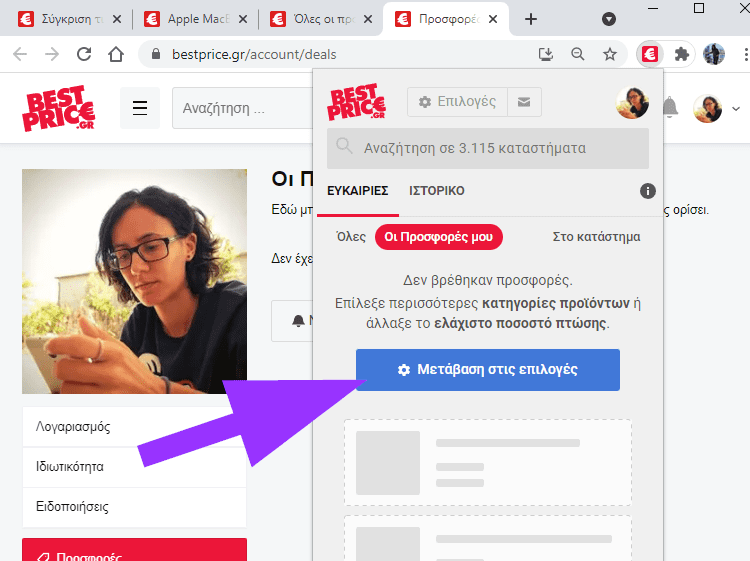Open 'Ειδοποιήσεις' in sidebar menu
The width and height of the screenshot is (750, 561).
134,506
